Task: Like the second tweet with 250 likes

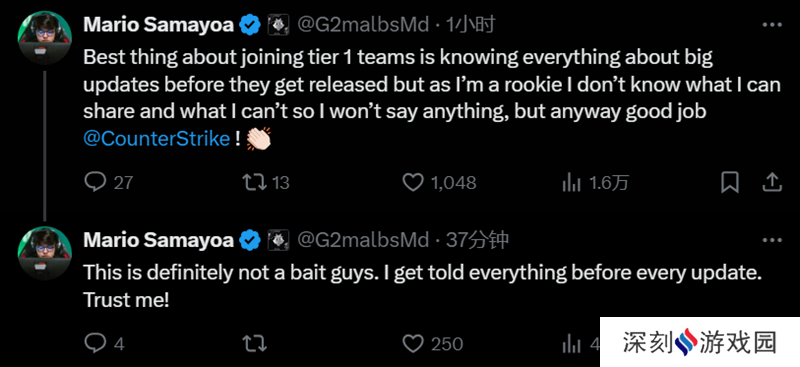Action: [413, 344]
